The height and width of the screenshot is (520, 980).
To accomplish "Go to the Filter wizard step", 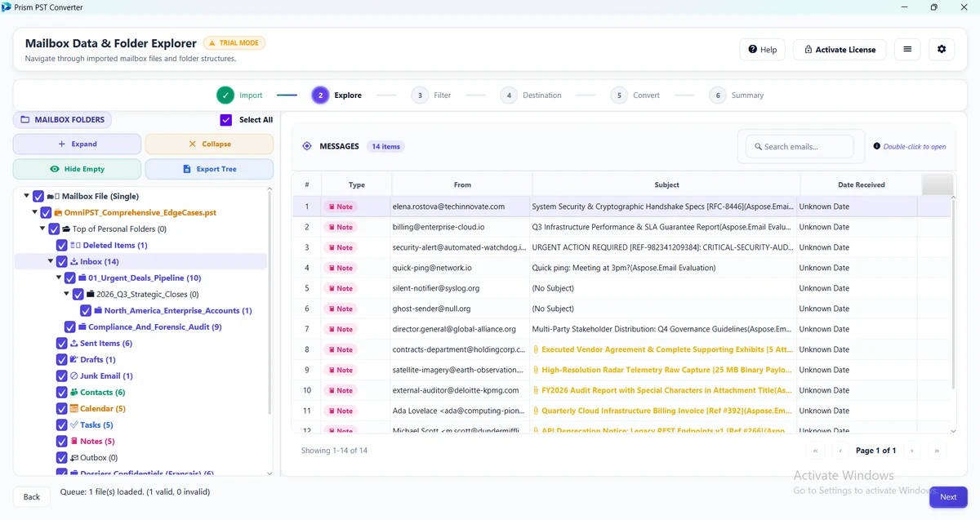I will pos(431,96).
